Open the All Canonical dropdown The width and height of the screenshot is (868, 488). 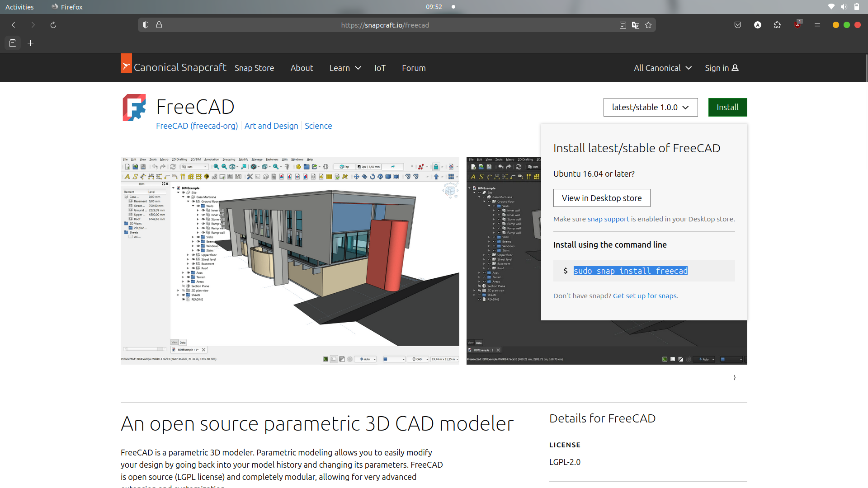click(663, 68)
